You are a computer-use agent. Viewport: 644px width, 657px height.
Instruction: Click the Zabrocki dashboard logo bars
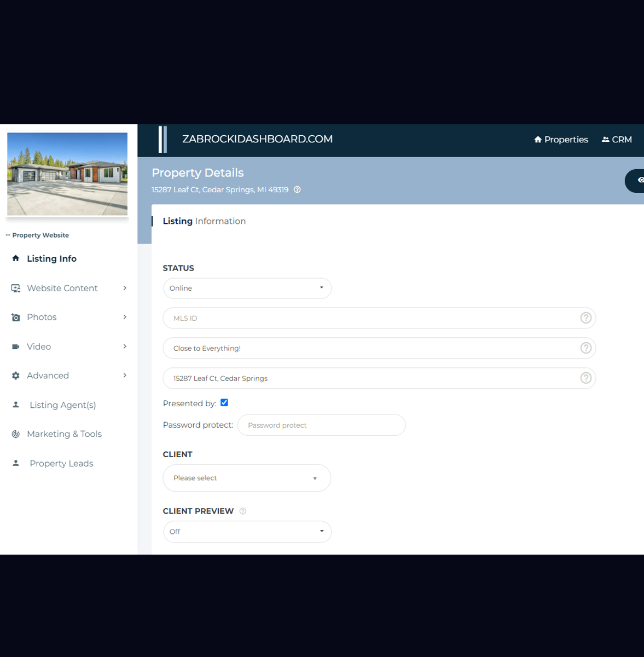coord(163,140)
